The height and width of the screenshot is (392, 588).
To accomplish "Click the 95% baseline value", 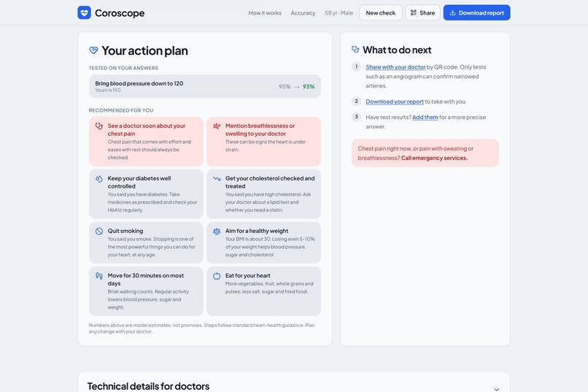I will (285, 87).
